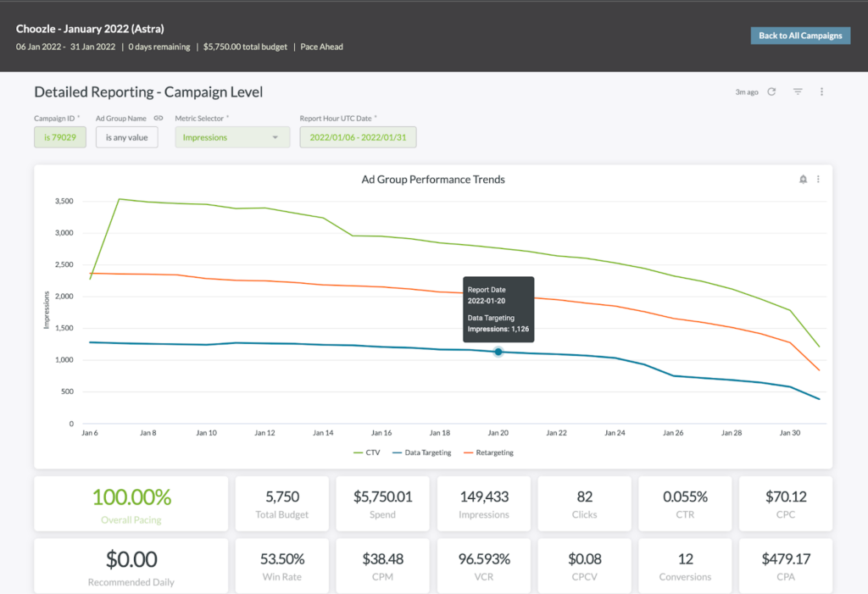Open the chart tile three-dot menu

(818, 180)
